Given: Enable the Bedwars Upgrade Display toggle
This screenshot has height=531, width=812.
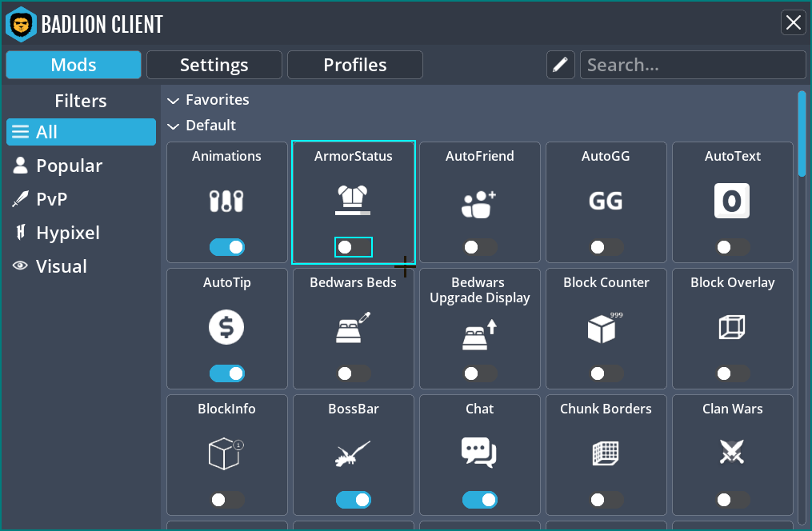Looking at the screenshot, I should pyautogui.click(x=479, y=373).
